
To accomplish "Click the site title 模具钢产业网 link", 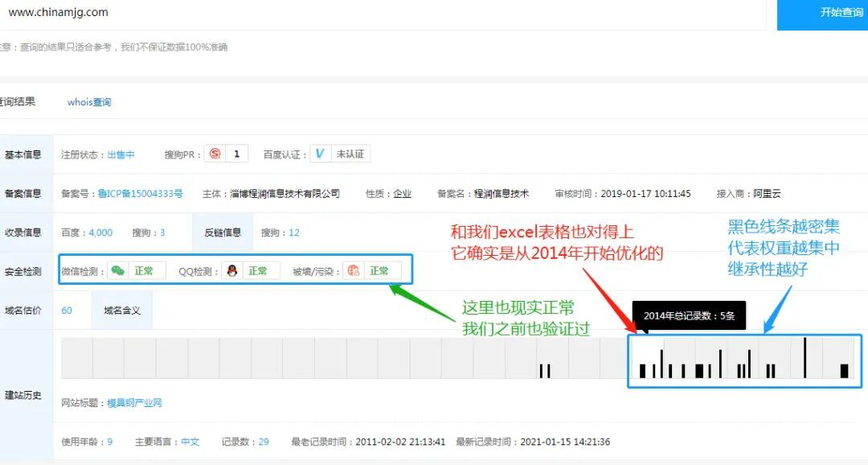I will [x=134, y=402].
